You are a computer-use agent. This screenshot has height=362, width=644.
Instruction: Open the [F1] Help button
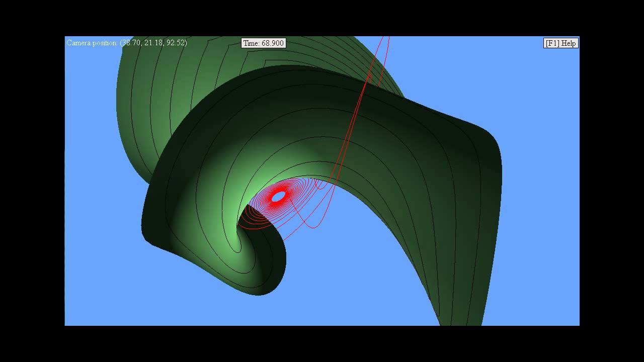pyautogui.click(x=561, y=43)
